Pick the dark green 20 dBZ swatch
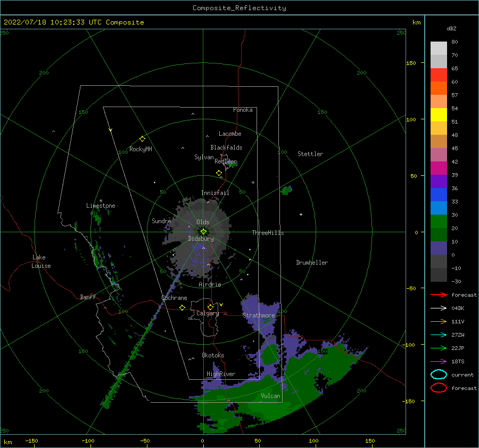Viewport: 479px width, 448px height. 439,234
